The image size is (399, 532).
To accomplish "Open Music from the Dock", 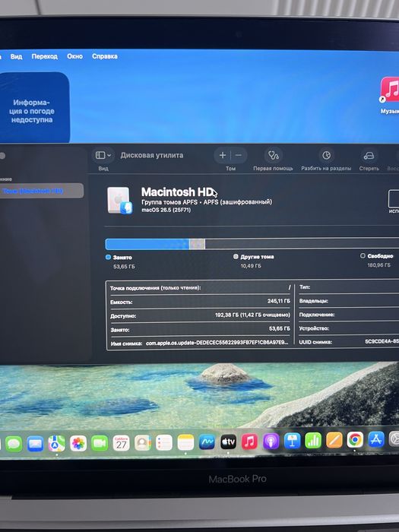I will tap(250, 442).
